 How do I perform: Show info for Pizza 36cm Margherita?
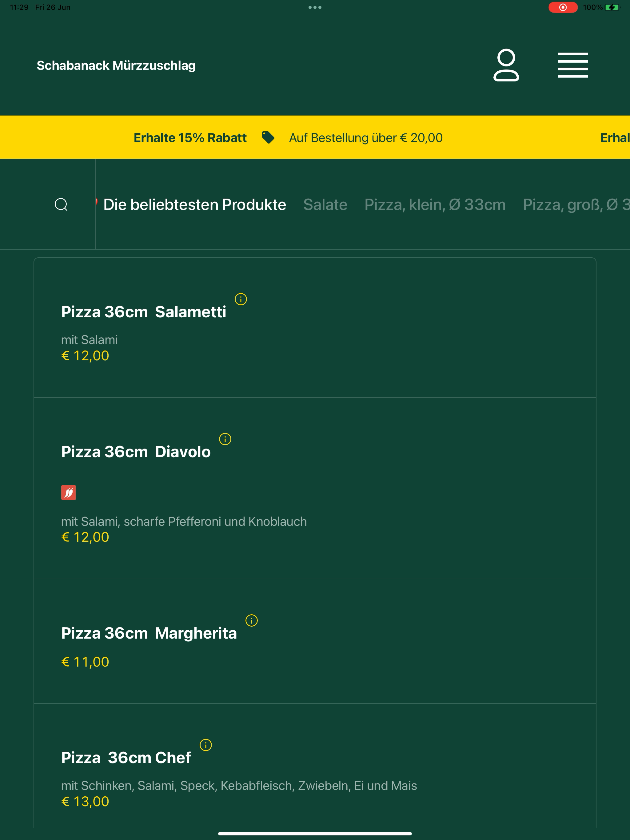[252, 620]
